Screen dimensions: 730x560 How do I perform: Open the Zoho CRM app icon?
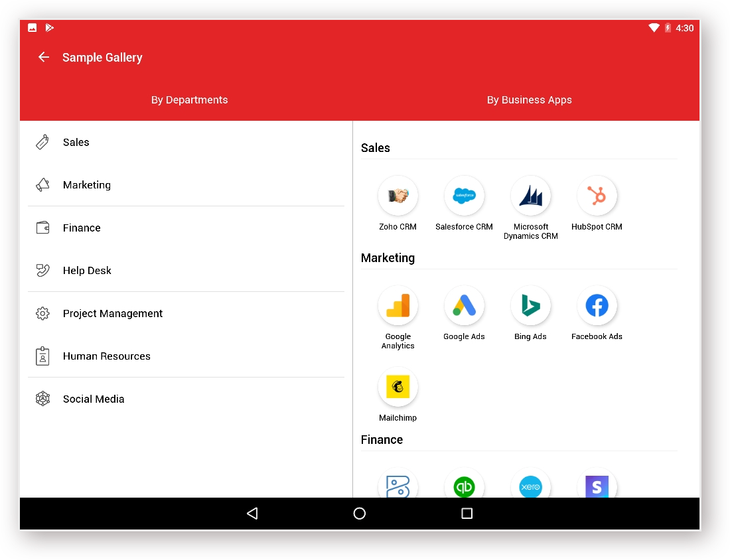[398, 196]
